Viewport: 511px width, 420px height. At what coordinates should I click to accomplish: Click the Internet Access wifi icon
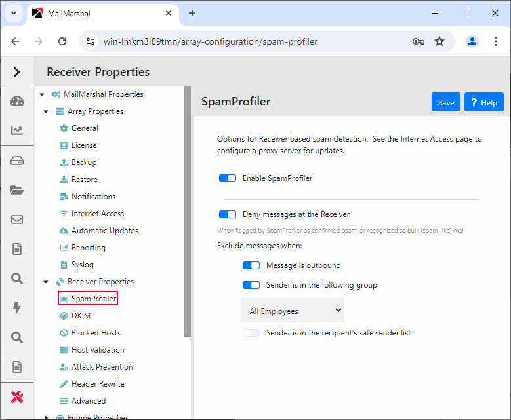(x=64, y=214)
